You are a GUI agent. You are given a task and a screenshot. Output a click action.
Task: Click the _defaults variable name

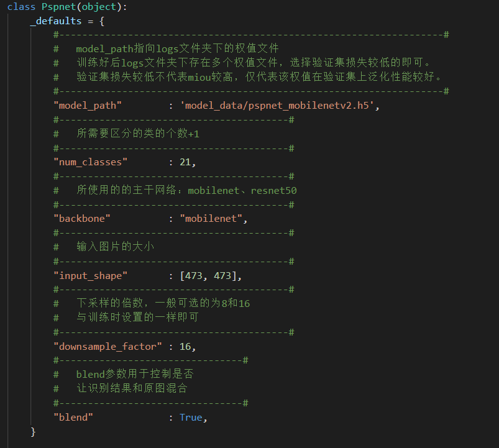pos(56,21)
